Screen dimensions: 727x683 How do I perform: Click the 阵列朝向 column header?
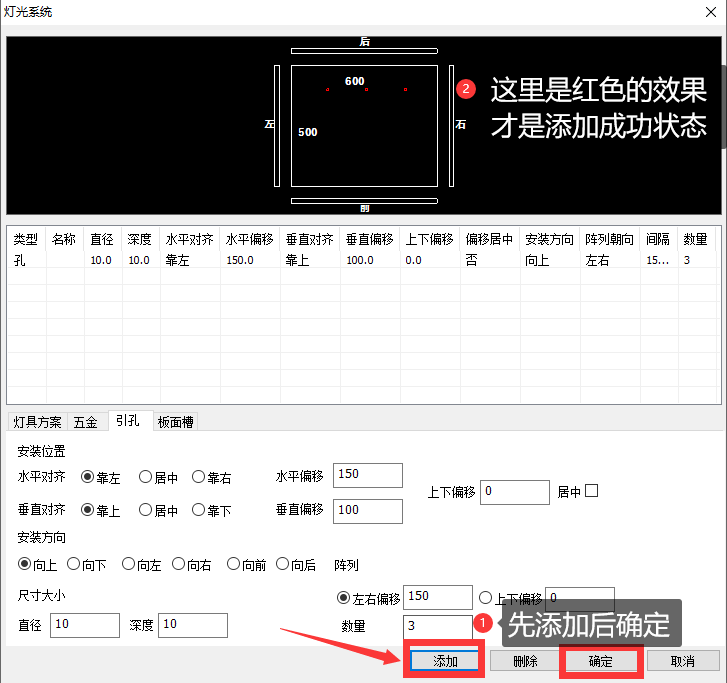(610, 239)
